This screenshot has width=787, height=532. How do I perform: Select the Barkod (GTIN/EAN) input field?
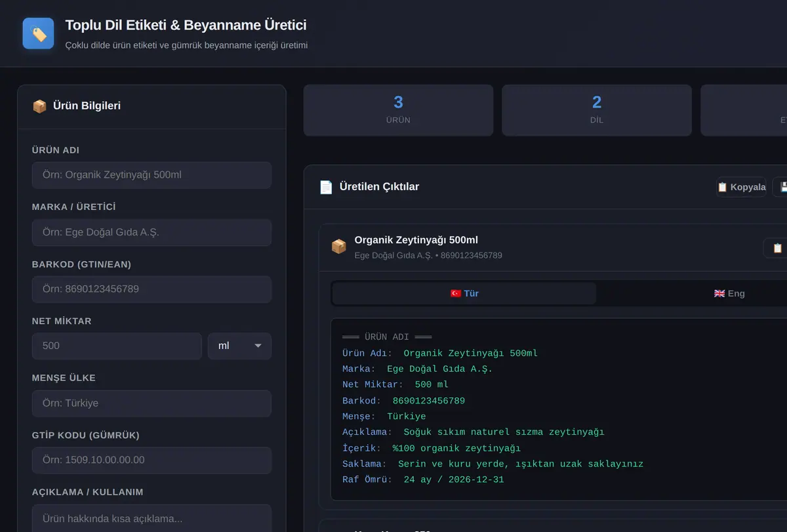point(151,289)
